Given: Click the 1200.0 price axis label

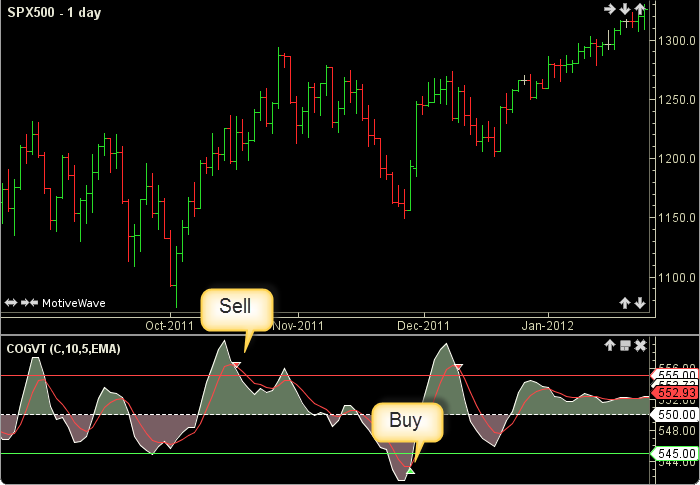Looking at the screenshot, I should click(677, 159).
